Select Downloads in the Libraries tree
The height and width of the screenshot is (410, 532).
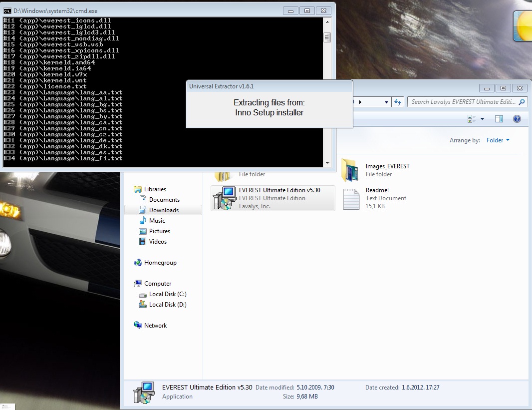(x=164, y=210)
